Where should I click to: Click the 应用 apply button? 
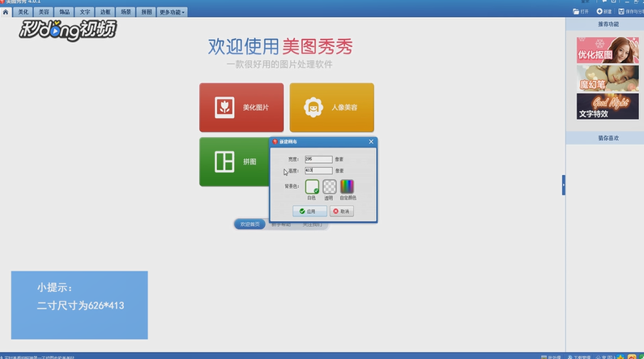(309, 212)
